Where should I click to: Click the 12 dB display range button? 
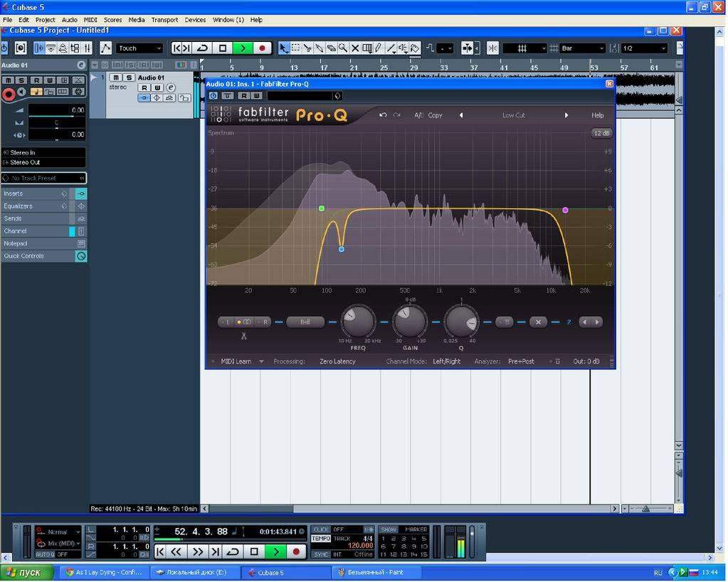click(602, 133)
